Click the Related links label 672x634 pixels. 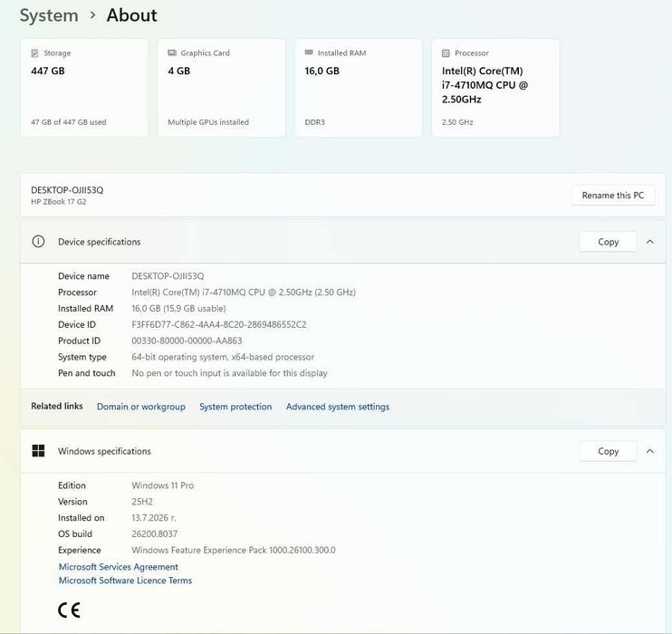(56, 406)
